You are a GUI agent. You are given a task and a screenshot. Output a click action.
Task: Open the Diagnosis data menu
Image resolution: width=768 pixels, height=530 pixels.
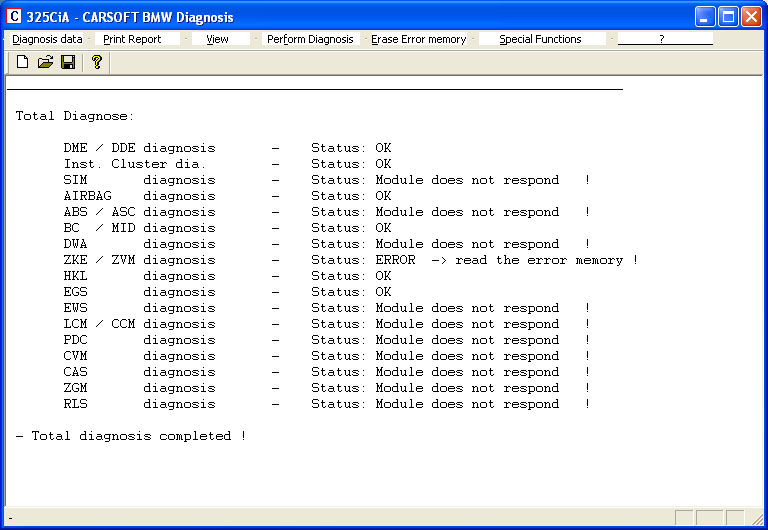click(x=47, y=39)
